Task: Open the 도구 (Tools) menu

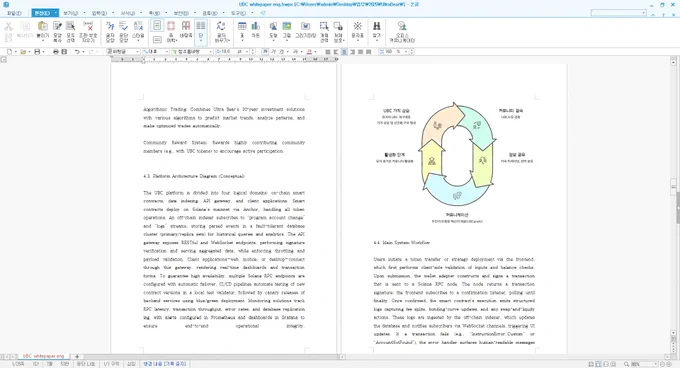Action: coord(238,13)
